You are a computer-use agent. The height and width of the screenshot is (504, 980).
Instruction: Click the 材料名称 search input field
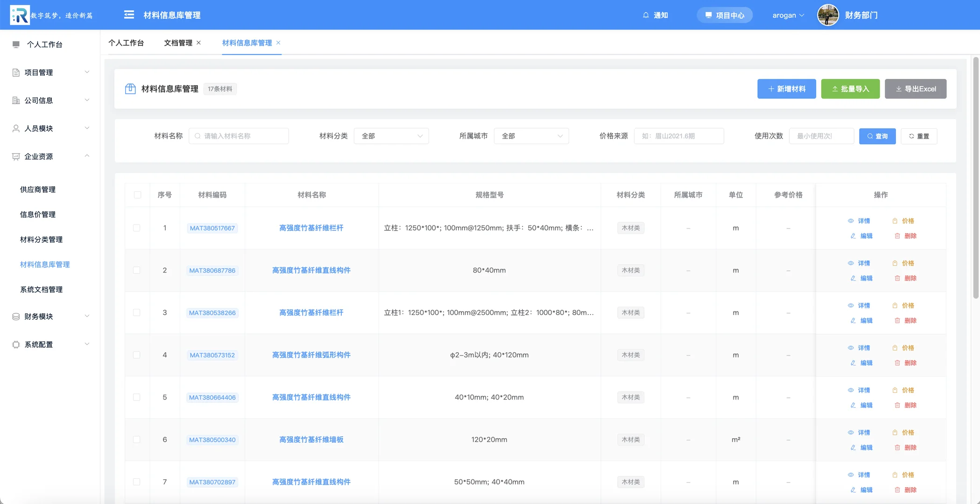(239, 136)
